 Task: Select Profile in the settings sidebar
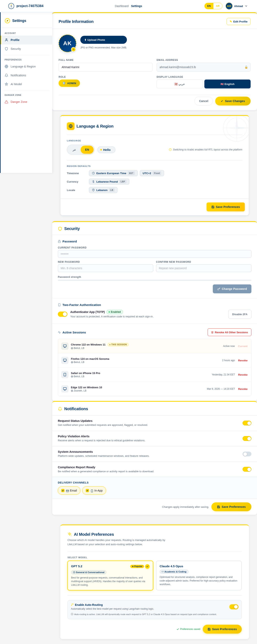[26, 40]
